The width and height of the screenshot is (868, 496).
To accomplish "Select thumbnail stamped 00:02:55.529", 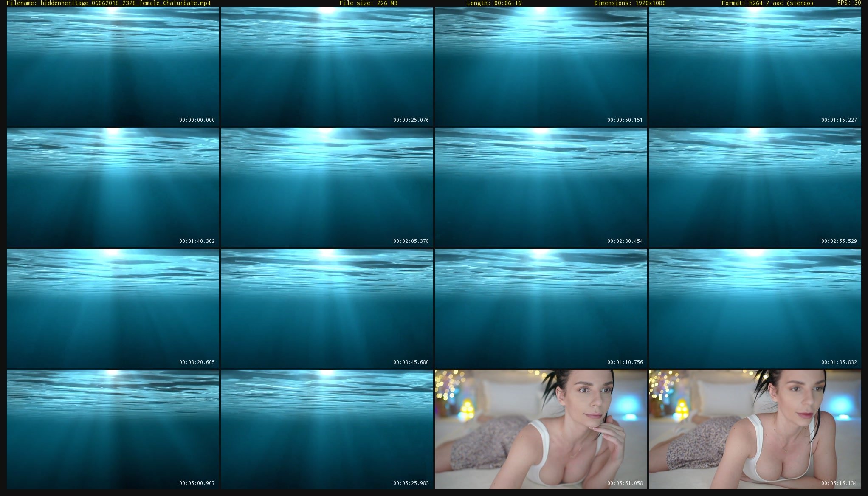I will [755, 188].
